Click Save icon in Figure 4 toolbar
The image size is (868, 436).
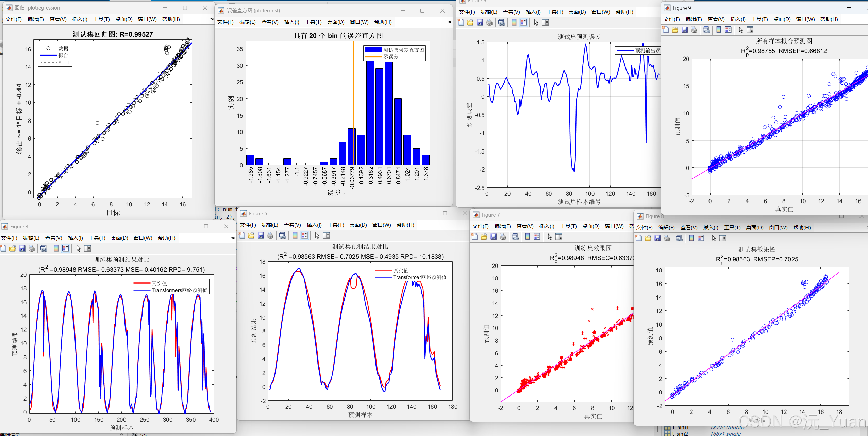click(x=22, y=248)
